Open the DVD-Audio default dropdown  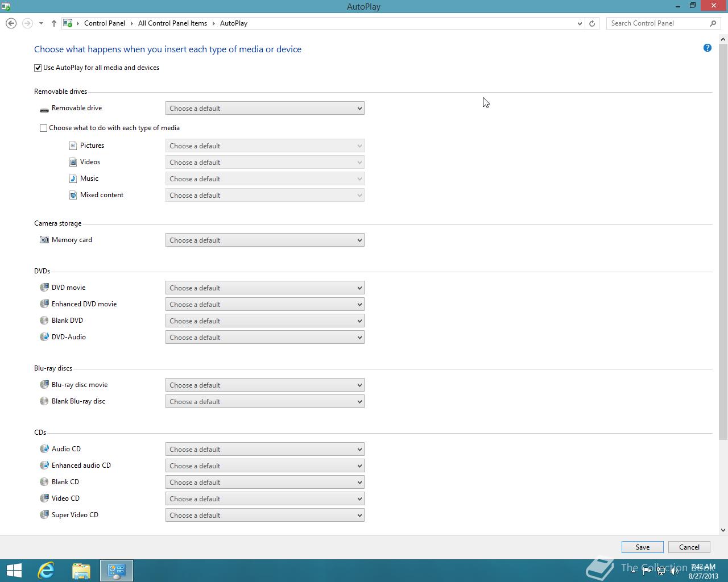pyautogui.click(x=265, y=337)
